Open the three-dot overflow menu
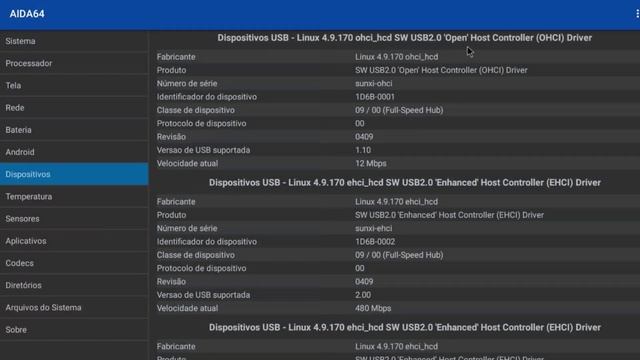 (637, 14)
